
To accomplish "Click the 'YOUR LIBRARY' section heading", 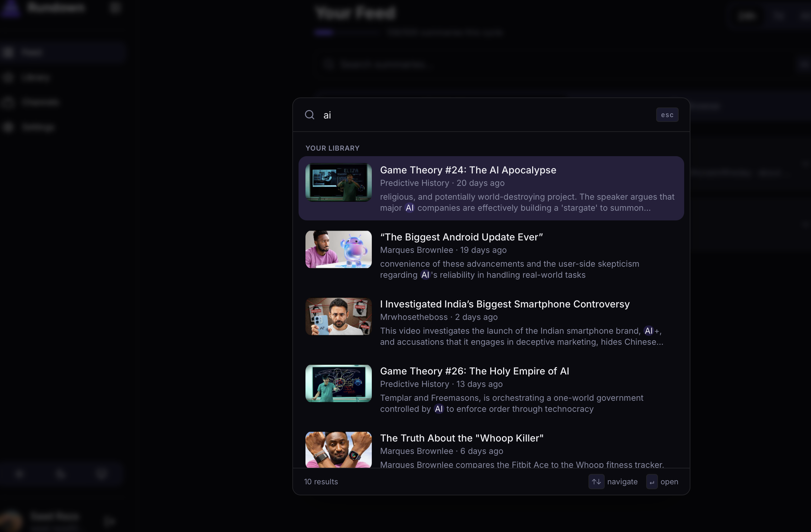I will 332,148.
